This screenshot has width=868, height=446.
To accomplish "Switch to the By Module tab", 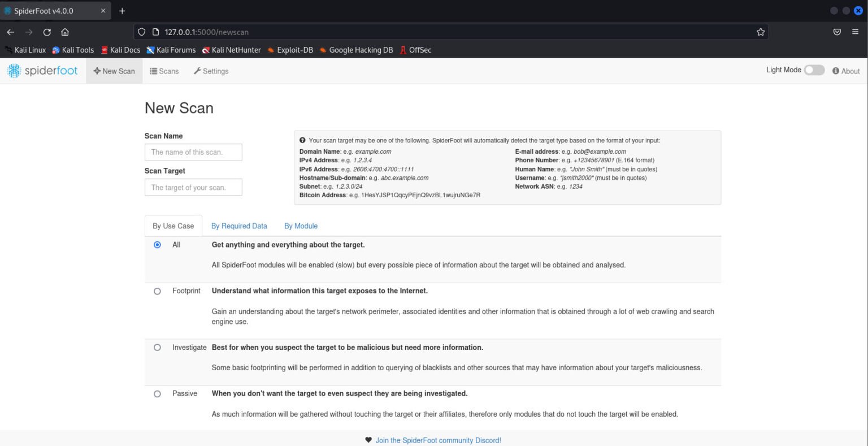I will 301,226.
